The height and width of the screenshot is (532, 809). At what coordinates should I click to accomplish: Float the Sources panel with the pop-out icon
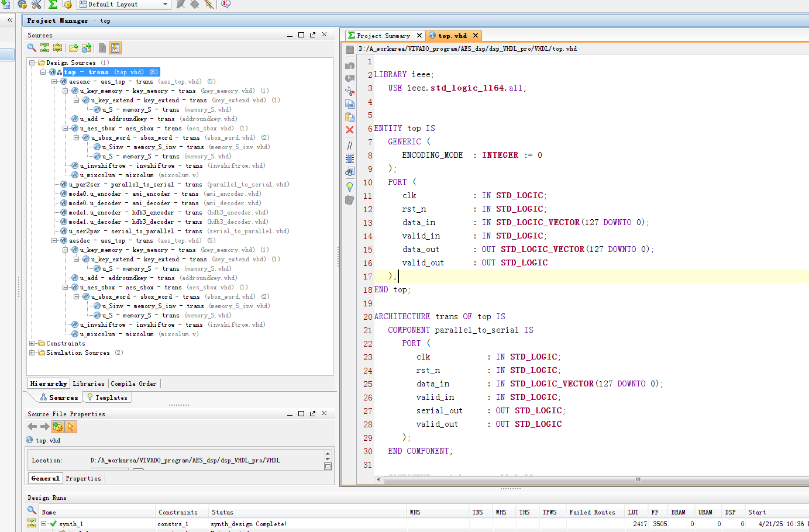click(312, 35)
